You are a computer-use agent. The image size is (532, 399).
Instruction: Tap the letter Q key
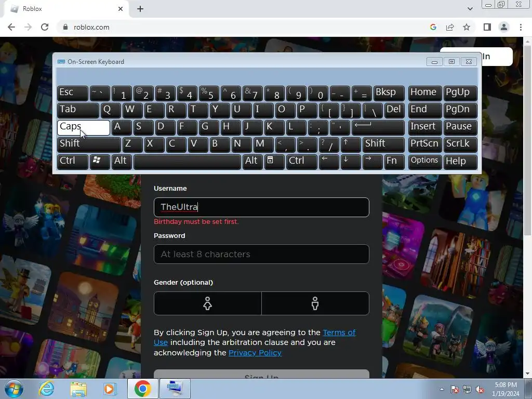coord(111,111)
